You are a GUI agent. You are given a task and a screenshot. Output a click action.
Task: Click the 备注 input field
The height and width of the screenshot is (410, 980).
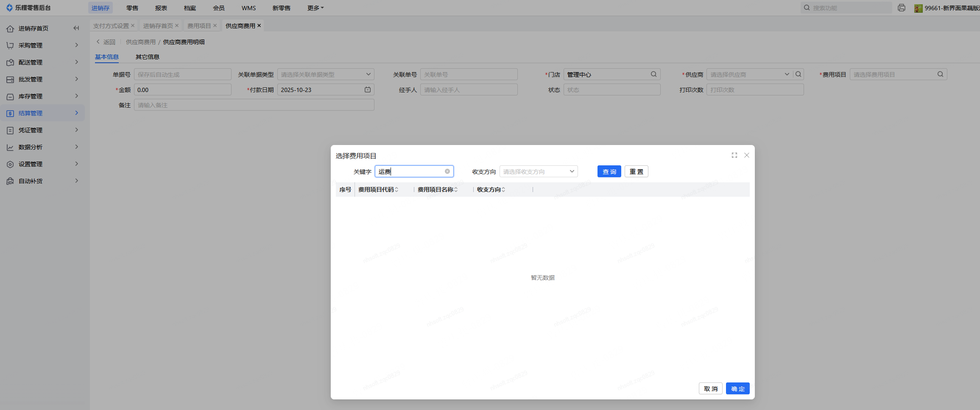254,105
